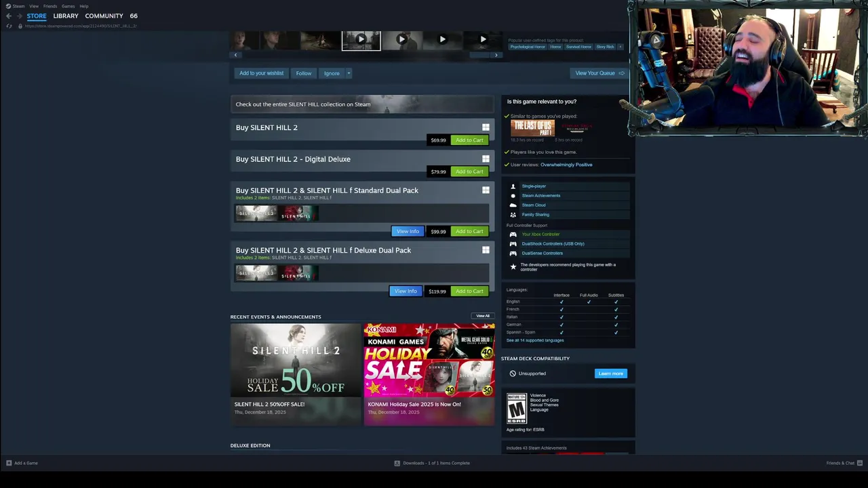The image size is (868, 488).
Task: Click the Single-player person icon
Action: click(513, 186)
